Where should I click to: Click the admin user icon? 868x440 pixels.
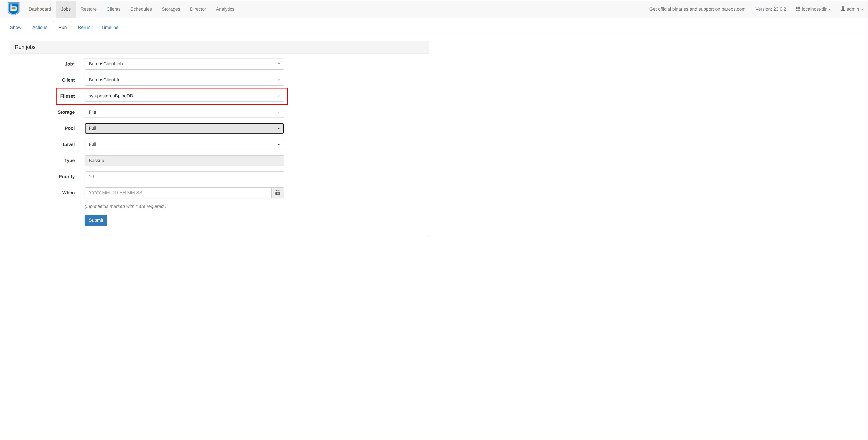(843, 9)
